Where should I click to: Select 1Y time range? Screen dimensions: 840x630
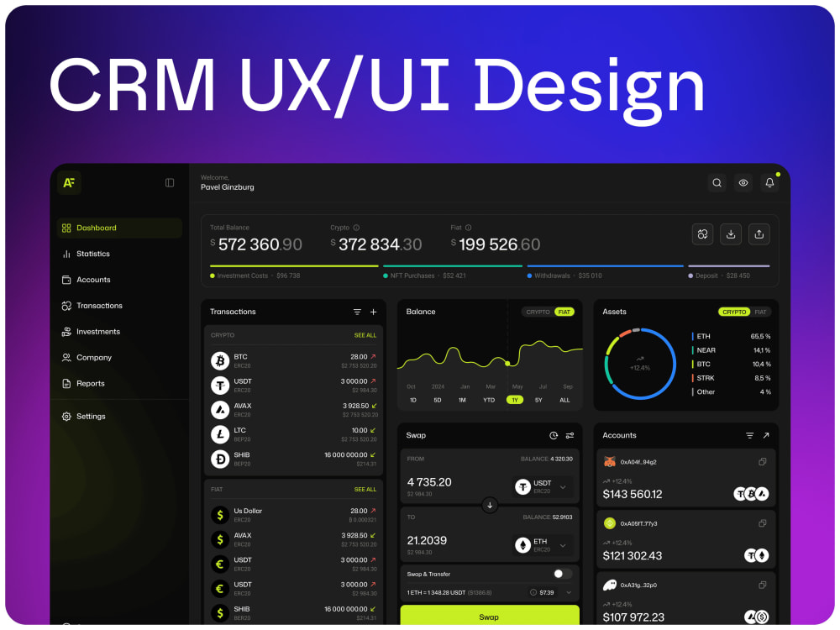coord(515,400)
